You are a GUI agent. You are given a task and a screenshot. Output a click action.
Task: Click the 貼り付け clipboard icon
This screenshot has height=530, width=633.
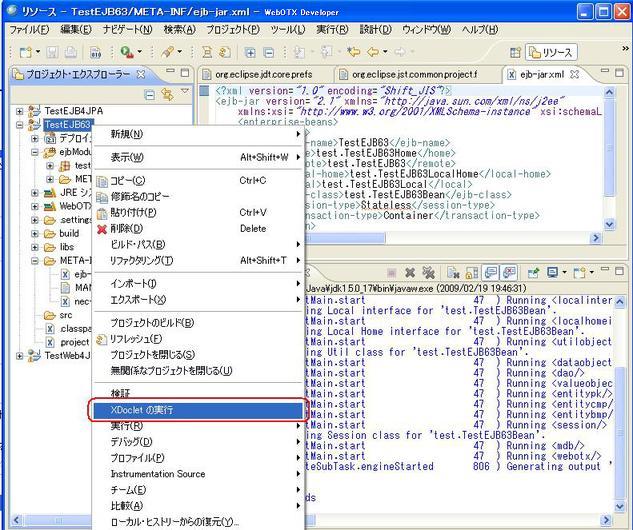pos(101,212)
